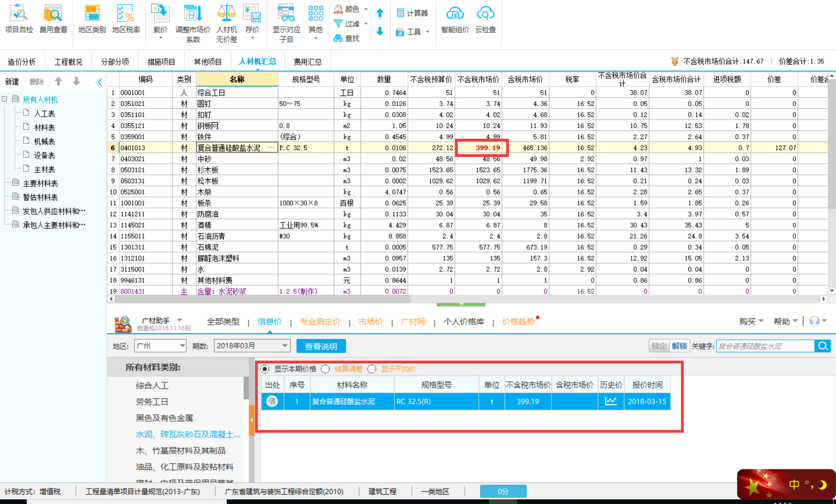The height and width of the screenshot is (504, 836).
Task: Open the 专业测定价 link
Action: (x=320, y=322)
